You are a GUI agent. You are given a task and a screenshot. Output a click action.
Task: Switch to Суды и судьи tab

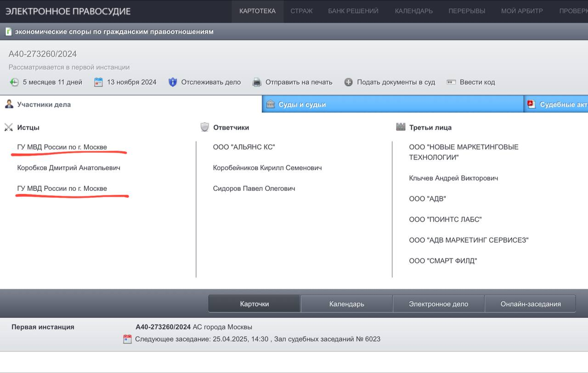coord(393,104)
